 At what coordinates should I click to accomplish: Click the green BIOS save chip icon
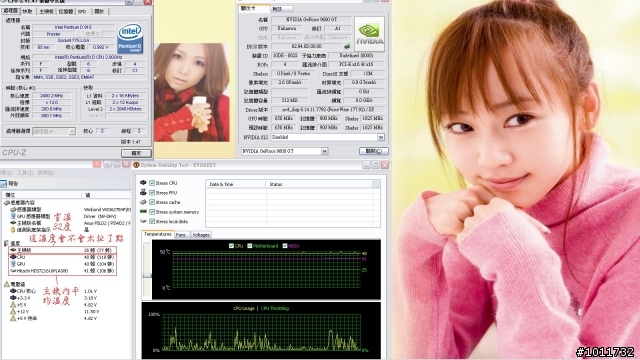pos(347,46)
